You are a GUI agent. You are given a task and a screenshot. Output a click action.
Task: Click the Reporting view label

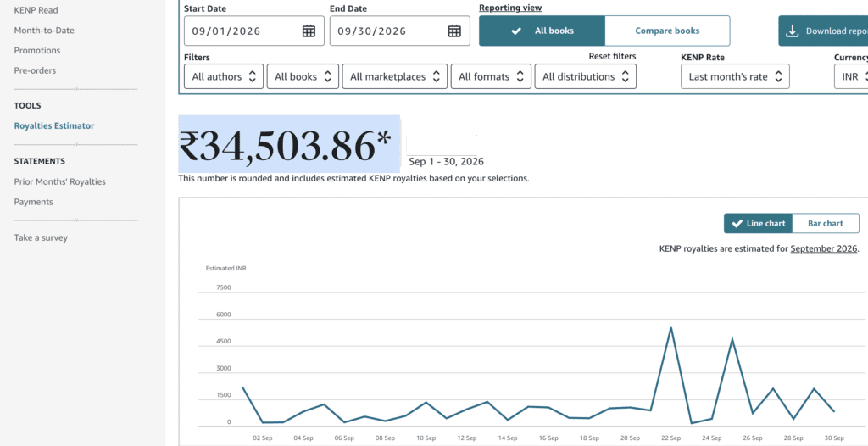tap(510, 8)
